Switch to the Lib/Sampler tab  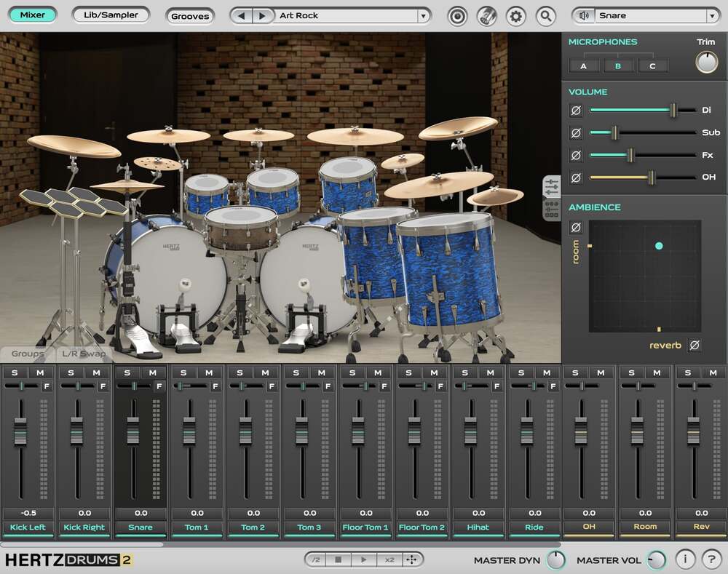[x=111, y=14]
